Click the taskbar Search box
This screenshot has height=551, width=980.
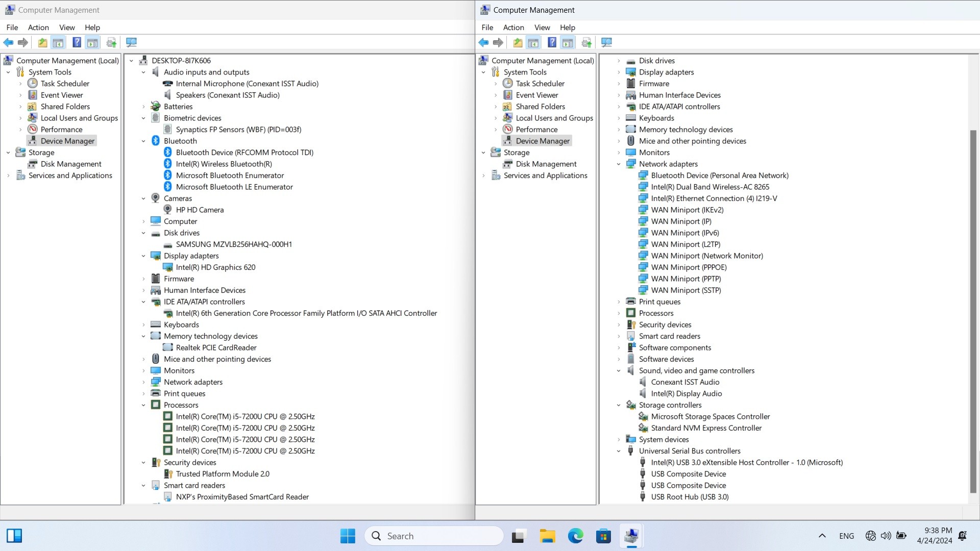coord(434,536)
